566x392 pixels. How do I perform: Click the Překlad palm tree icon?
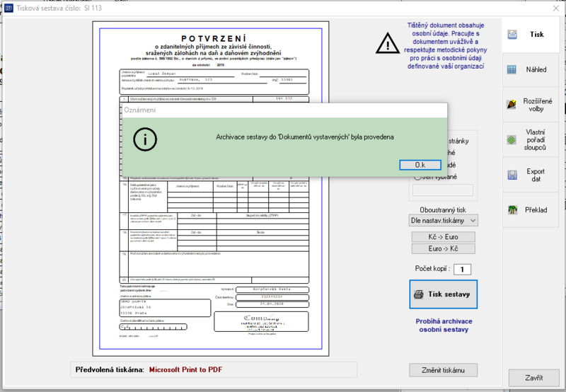512,209
